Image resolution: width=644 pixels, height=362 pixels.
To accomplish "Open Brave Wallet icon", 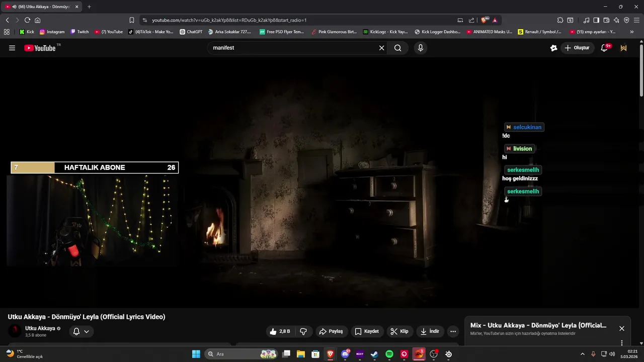I will [x=606, y=20].
